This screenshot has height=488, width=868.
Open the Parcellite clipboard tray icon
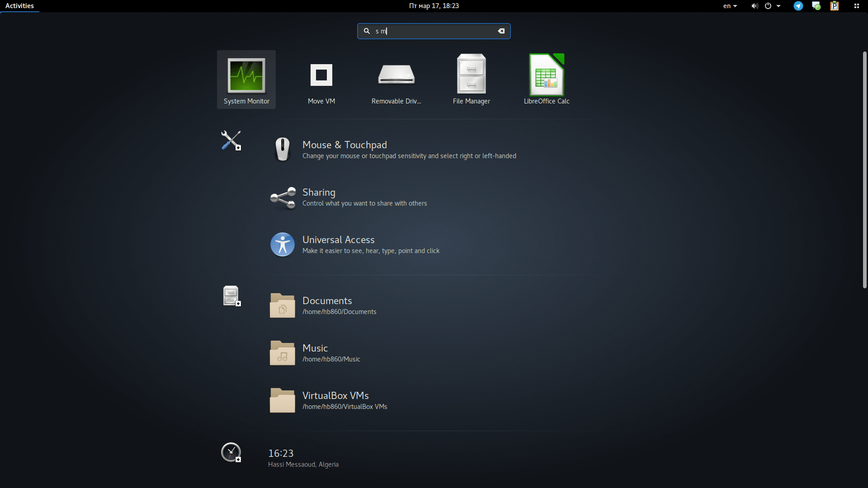click(835, 6)
